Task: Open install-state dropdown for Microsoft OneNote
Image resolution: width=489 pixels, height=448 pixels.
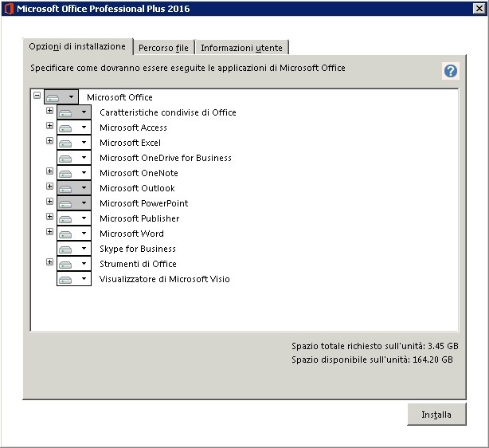Action: click(74, 173)
